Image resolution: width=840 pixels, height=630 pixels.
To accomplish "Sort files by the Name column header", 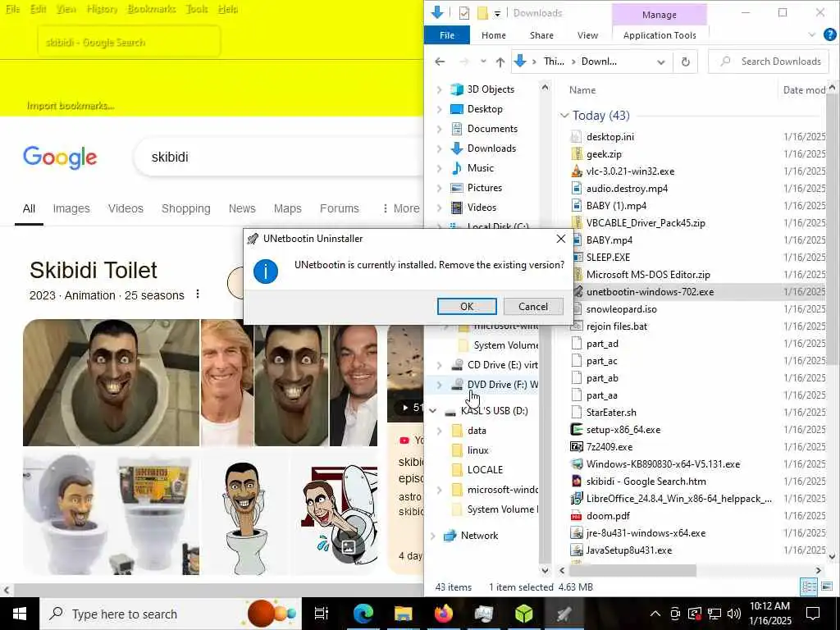I will [582, 90].
